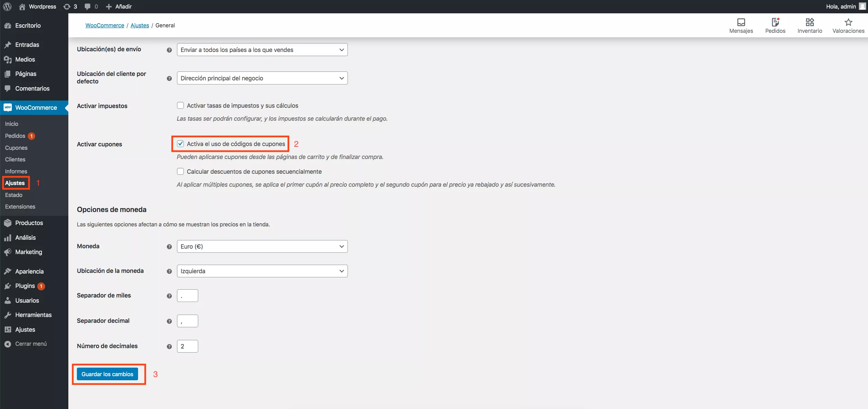Follow the WooCommerce breadcrumb link

click(x=105, y=25)
